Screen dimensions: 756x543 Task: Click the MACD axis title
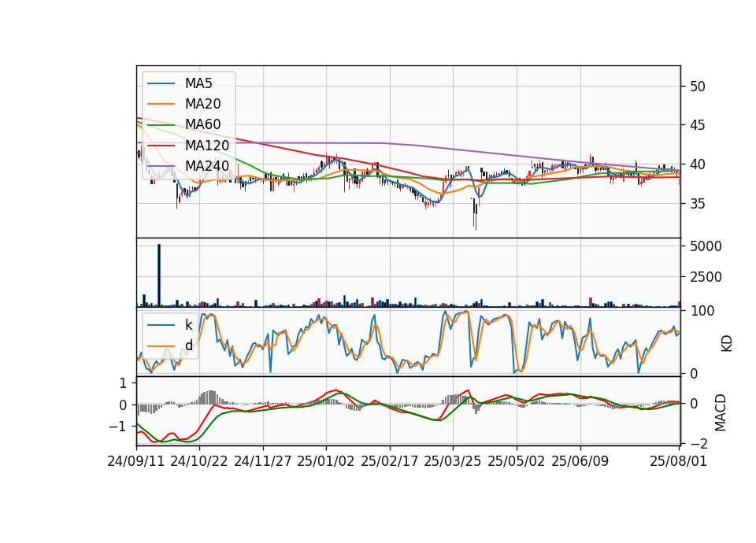click(721, 412)
